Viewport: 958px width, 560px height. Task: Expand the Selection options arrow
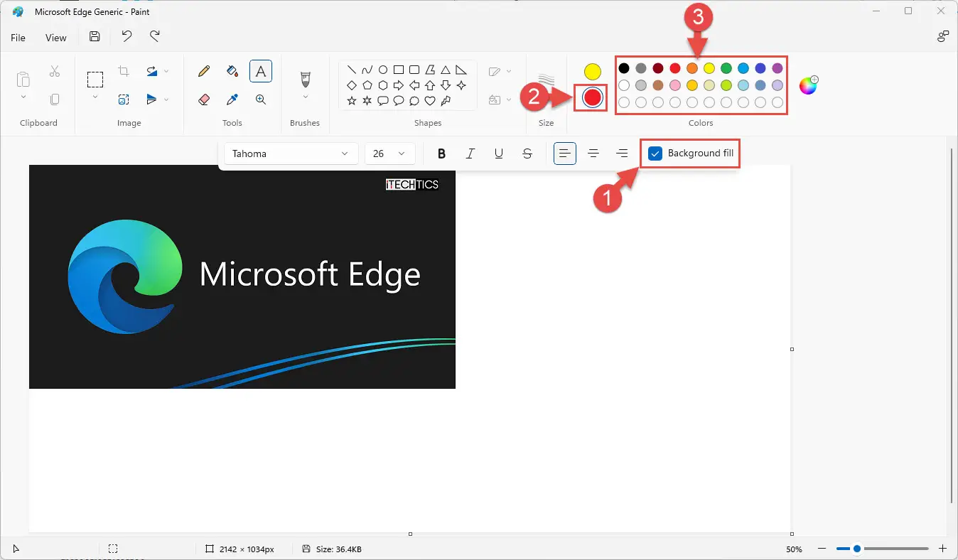95,97
